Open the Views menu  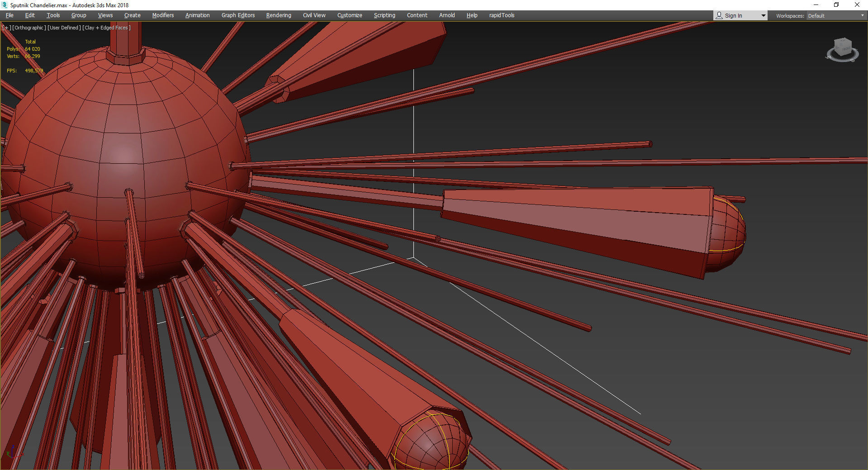tap(105, 15)
